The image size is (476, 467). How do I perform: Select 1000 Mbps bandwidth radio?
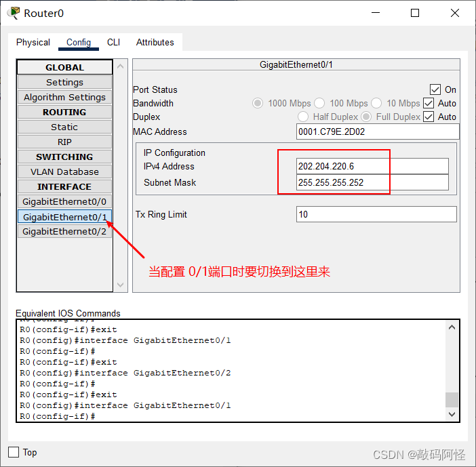coord(258,103)
